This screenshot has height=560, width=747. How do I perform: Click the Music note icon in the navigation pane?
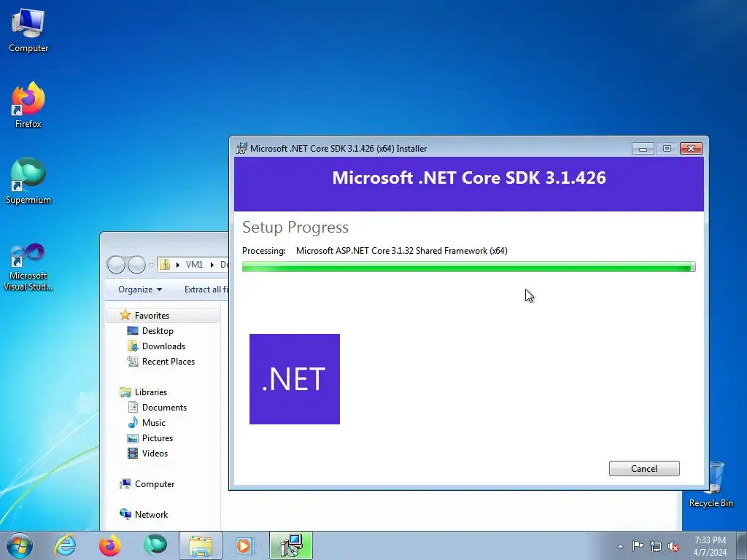[x=133, y=422]
